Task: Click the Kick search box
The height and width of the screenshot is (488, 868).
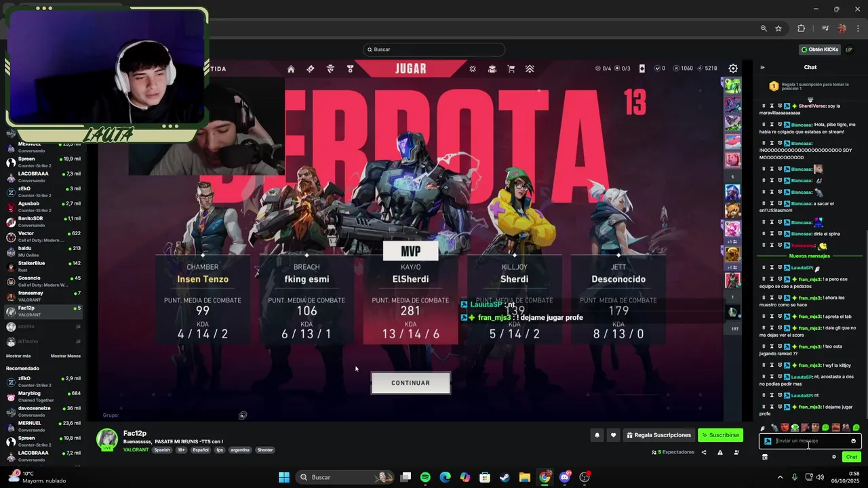Action: [434, 49]
